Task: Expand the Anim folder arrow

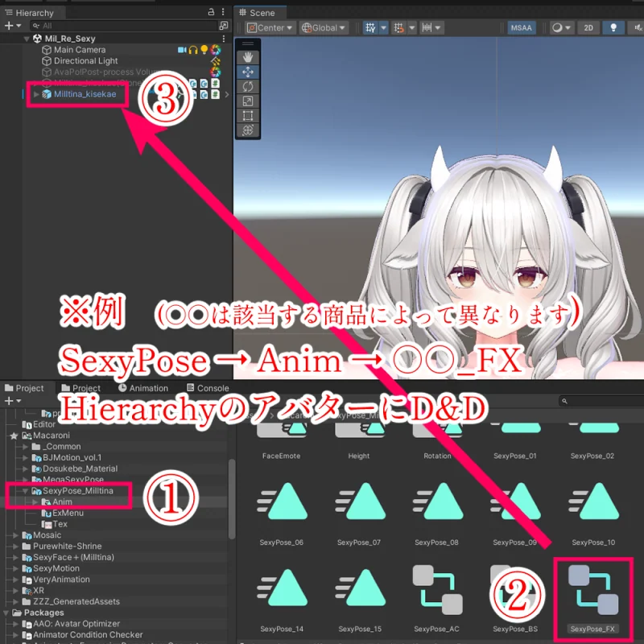Action: 35,502
